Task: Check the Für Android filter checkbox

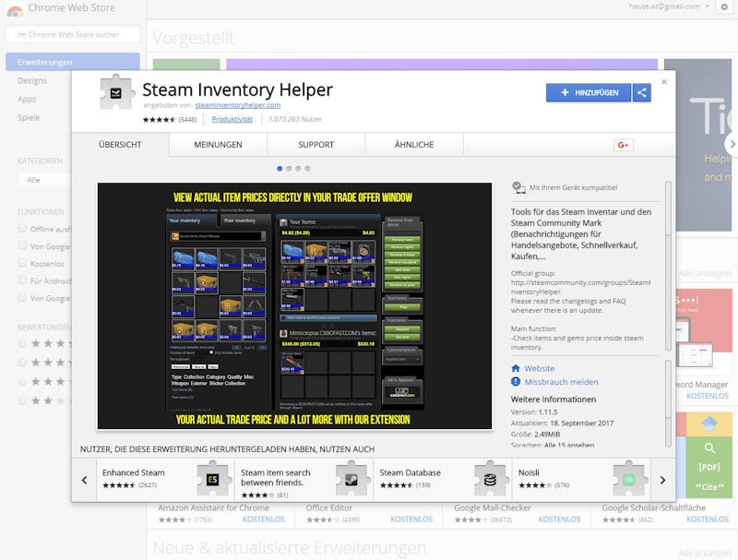Action: [23, 280]
